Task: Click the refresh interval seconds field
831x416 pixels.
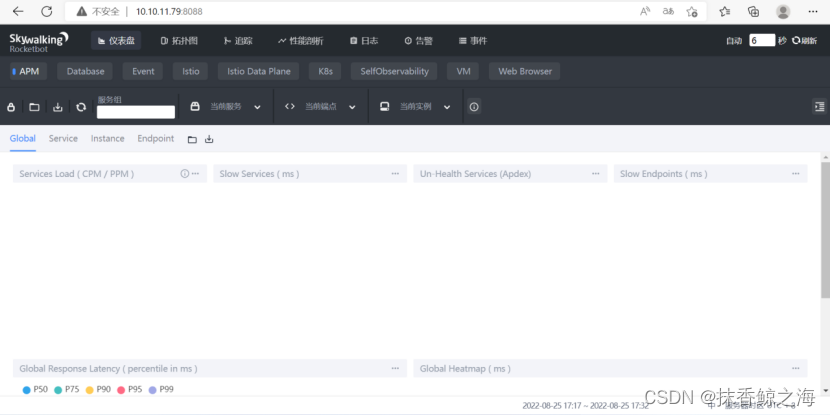Action: pyautogui.click(x=762, y=40)
